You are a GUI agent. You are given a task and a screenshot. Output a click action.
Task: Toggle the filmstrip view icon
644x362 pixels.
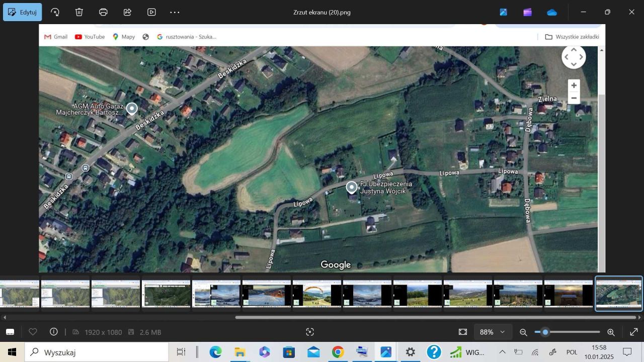(x=10, y=332)
